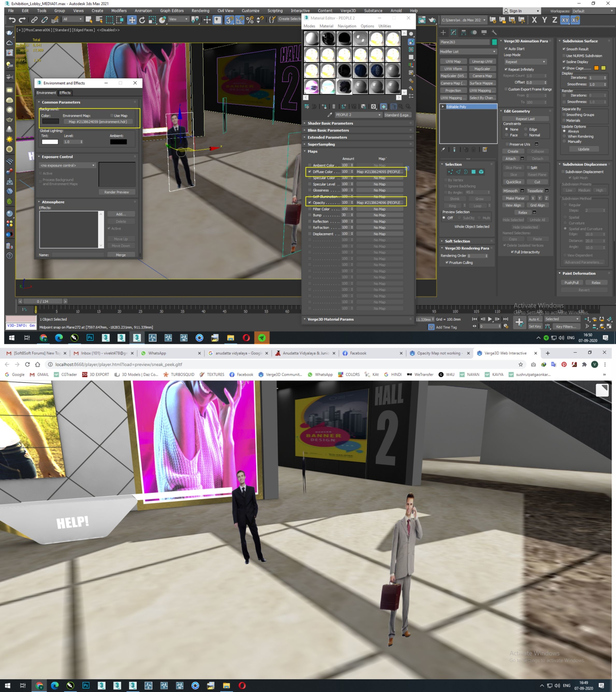Toggle the Smooth Result checkbox
The height and width of the screenshot is (692, 616).
[564, 49]
